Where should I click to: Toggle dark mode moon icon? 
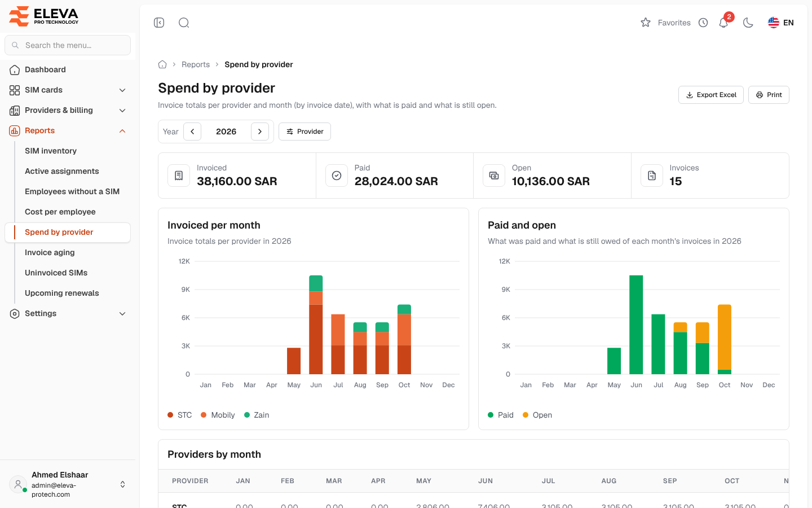748,23
